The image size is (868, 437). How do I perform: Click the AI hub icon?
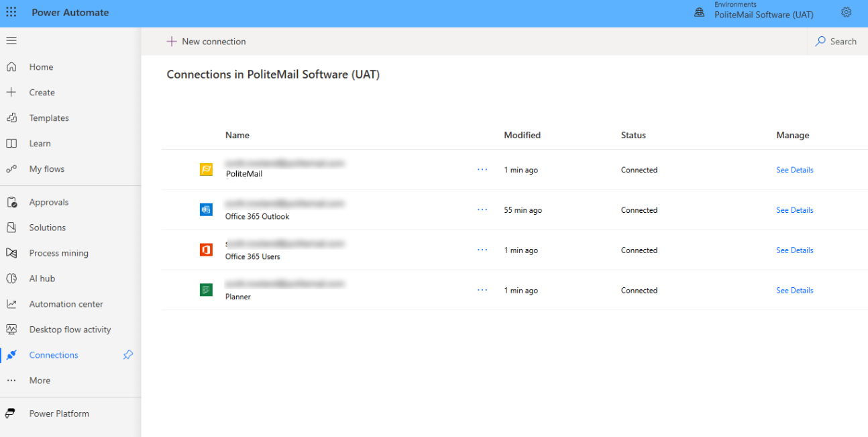11,279
